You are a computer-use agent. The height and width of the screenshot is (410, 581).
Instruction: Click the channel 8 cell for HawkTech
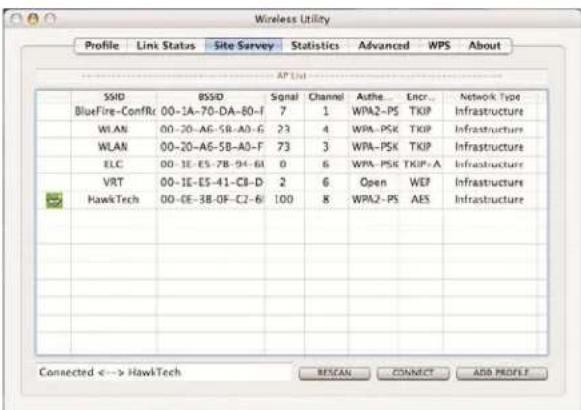326,200
